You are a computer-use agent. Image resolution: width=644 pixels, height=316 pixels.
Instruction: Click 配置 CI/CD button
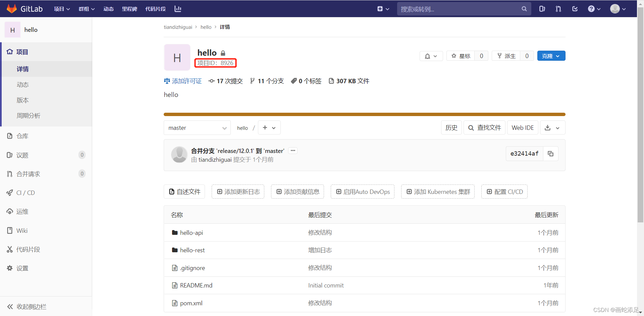coord(504,192)
